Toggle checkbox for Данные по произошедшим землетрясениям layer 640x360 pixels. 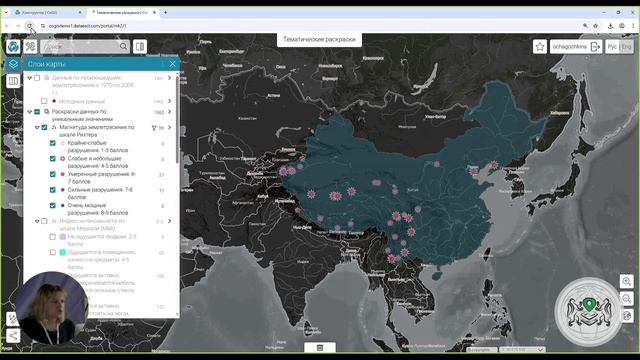[37, 78]
